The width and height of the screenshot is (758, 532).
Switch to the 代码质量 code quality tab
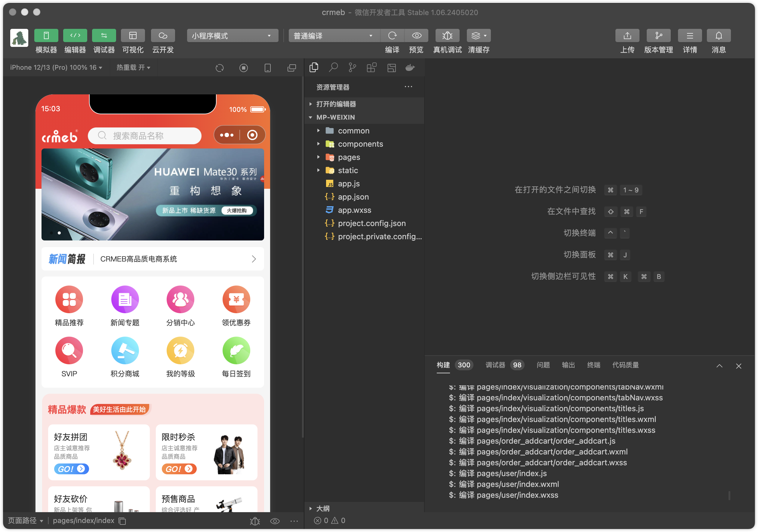(x=626, y=365)
